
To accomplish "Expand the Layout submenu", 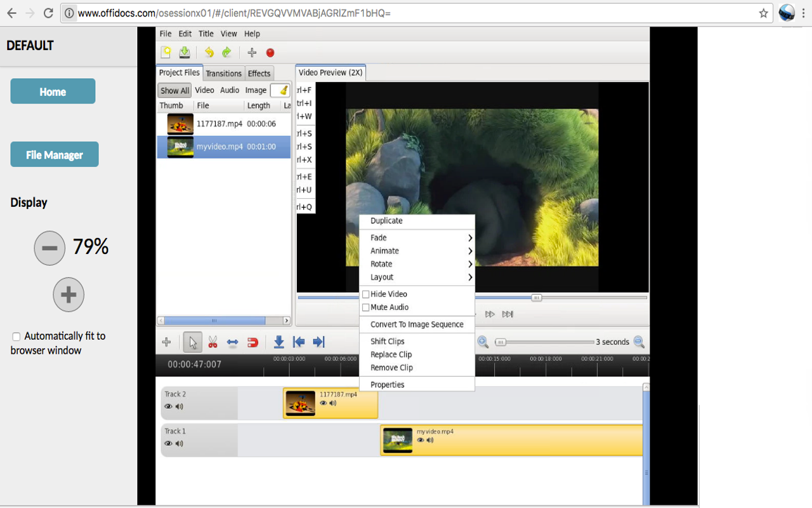I will click(417, 277).
